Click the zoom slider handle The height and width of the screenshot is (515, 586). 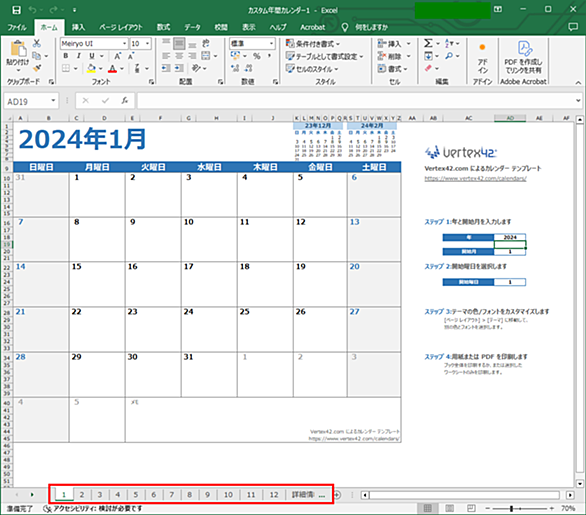511,508
